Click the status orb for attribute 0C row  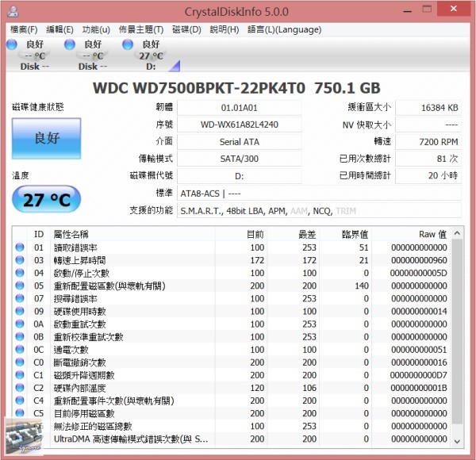20,349
